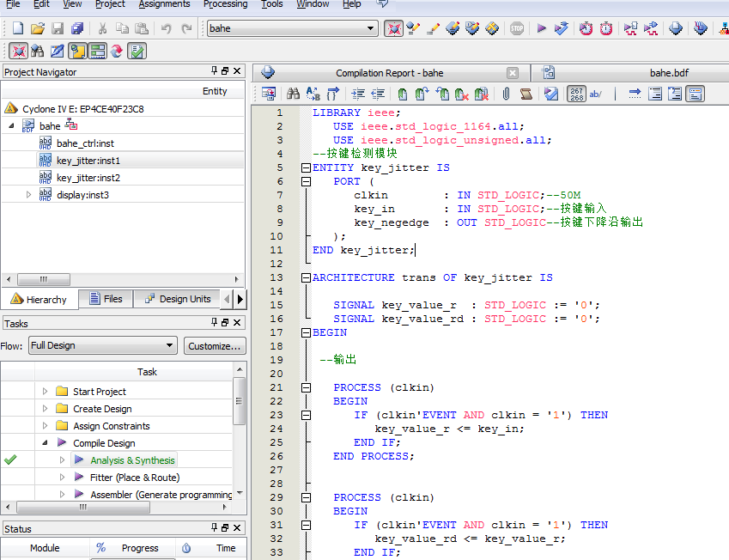This screenshot has height=560, width=729.
Task: Expand the display:inst3 hierarchy node
Action: pyautogui.click(x=28, y=195)
